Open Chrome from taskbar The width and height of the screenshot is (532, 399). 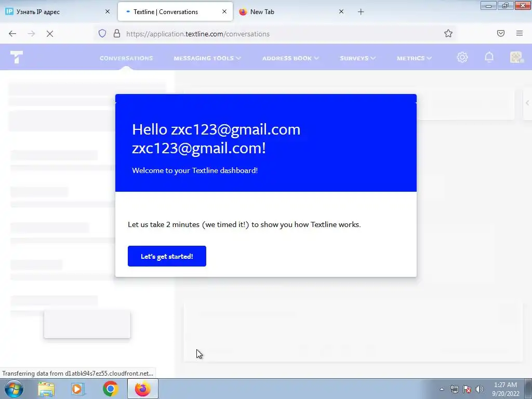[x=110, y=389]
